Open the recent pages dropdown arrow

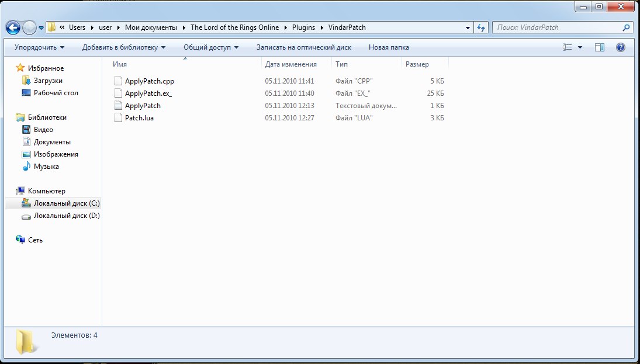coord(41,27)
